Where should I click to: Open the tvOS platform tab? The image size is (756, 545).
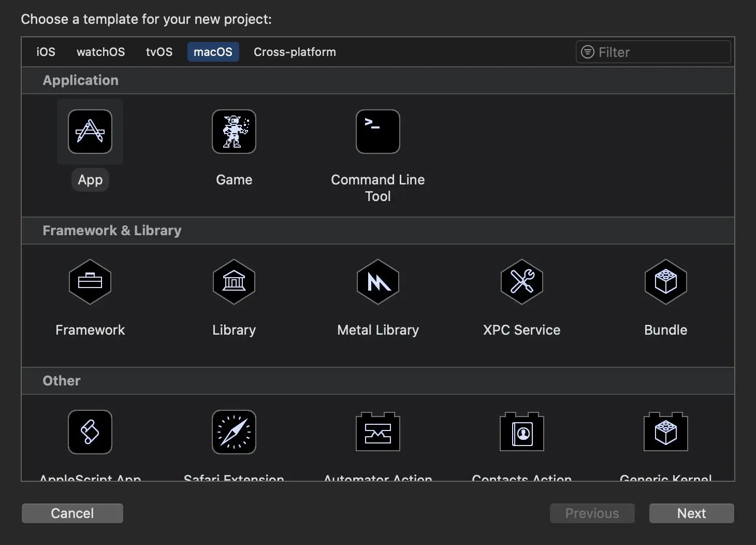pyautogui.click(x=159, y=52)
